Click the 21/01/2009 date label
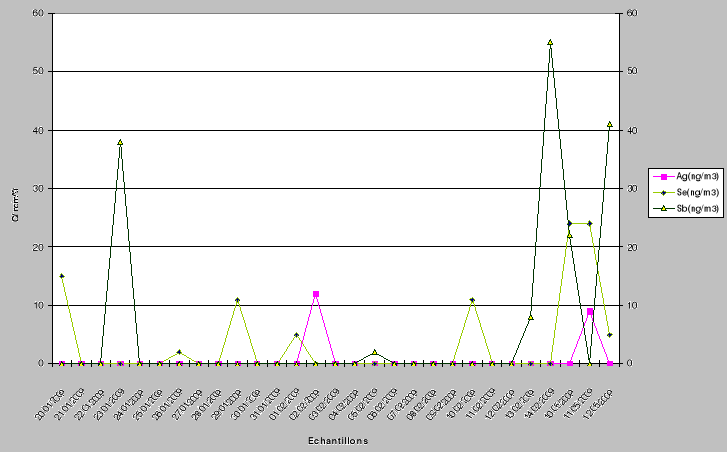 click(70, 403)
